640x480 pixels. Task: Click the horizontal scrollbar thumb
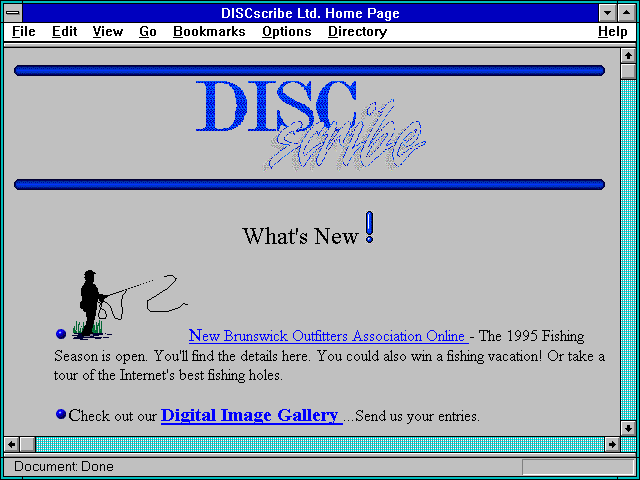(x=28, y=444)
